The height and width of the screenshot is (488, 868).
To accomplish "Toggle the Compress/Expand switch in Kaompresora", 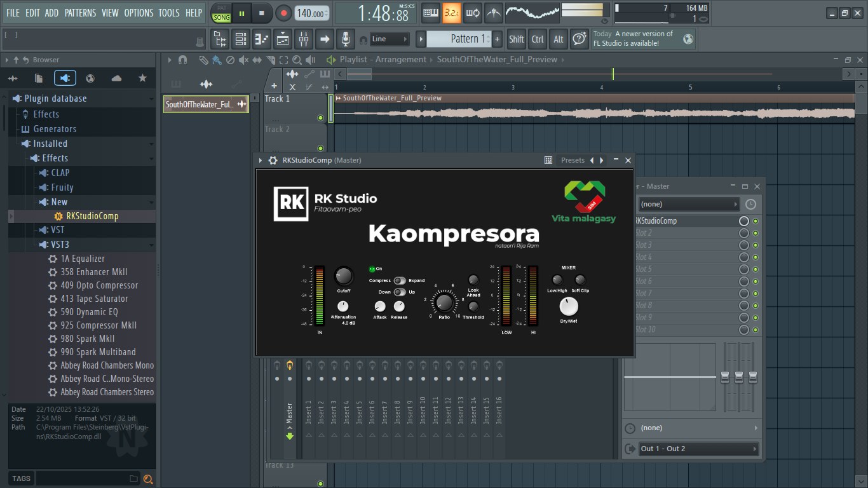I will (x=400, y=280).
